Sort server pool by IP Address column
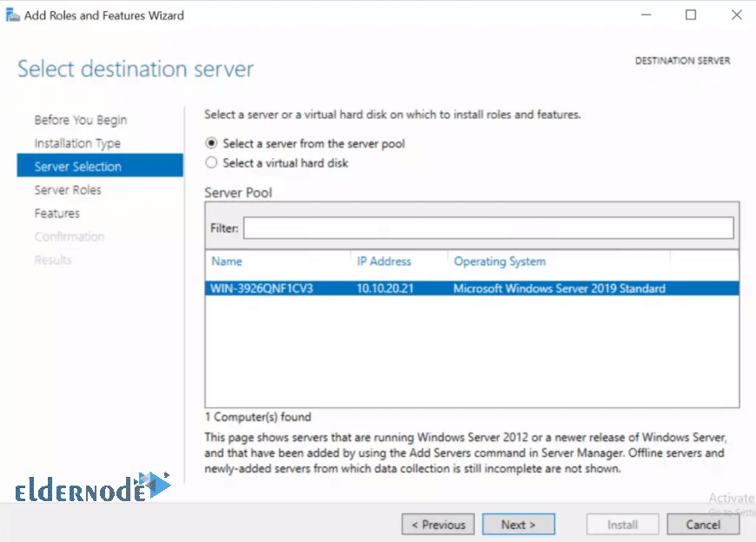Screen dimensions: 756x542 (384, 261)
